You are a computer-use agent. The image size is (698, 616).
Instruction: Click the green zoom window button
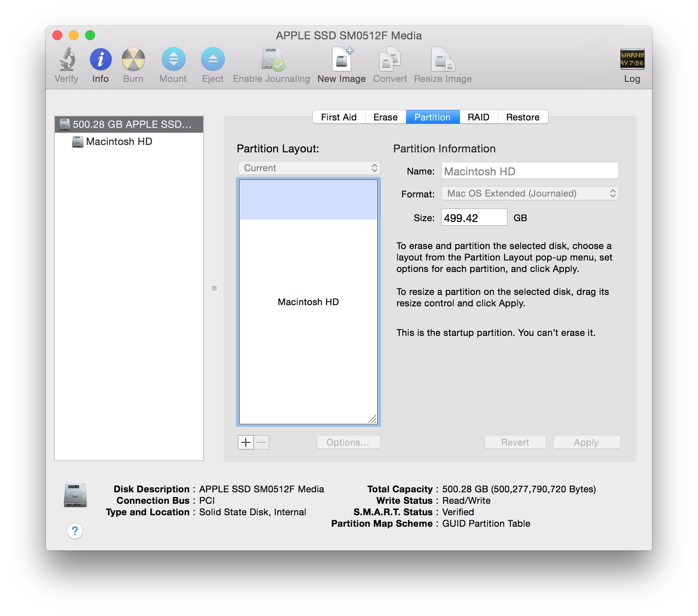click(90, 36)
